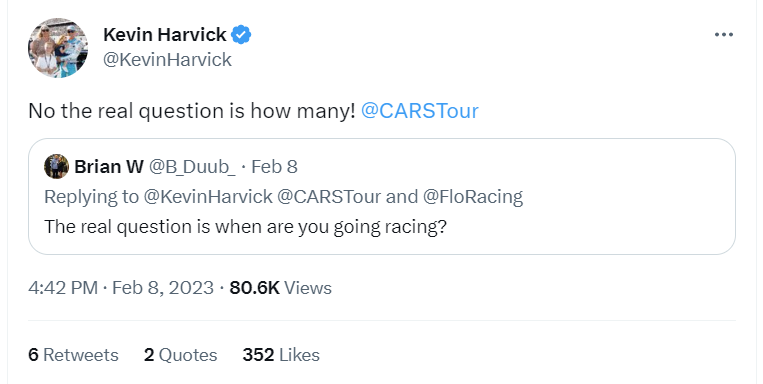Screen dimensions: 763x384
Task: Click @FloRacing in the reply line
Action: click(473, 197)
